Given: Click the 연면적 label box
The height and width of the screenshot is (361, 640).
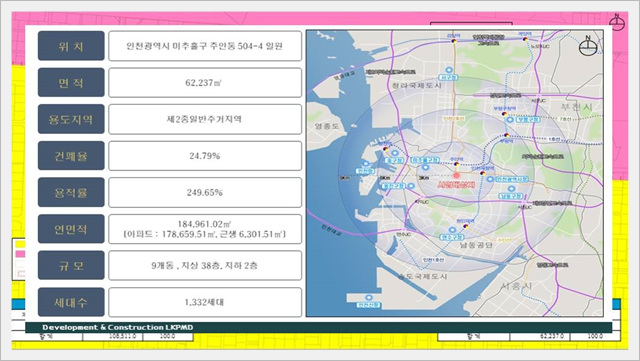Looking at the screenshot, I should point(71,229).
